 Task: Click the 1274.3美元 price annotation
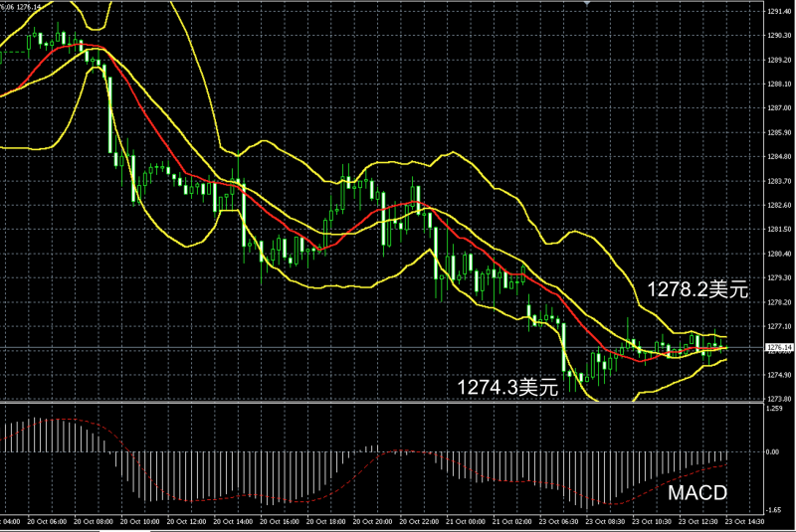[506, 386]
